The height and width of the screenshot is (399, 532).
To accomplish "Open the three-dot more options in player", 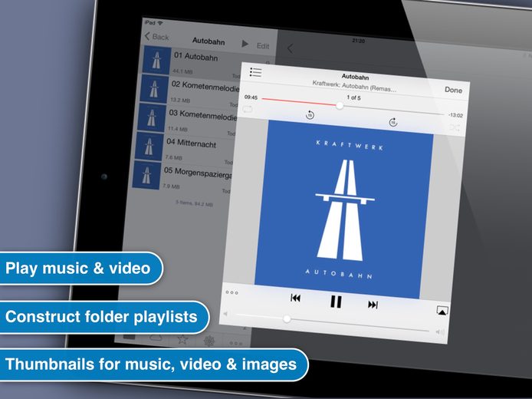I will coord(232,292).
